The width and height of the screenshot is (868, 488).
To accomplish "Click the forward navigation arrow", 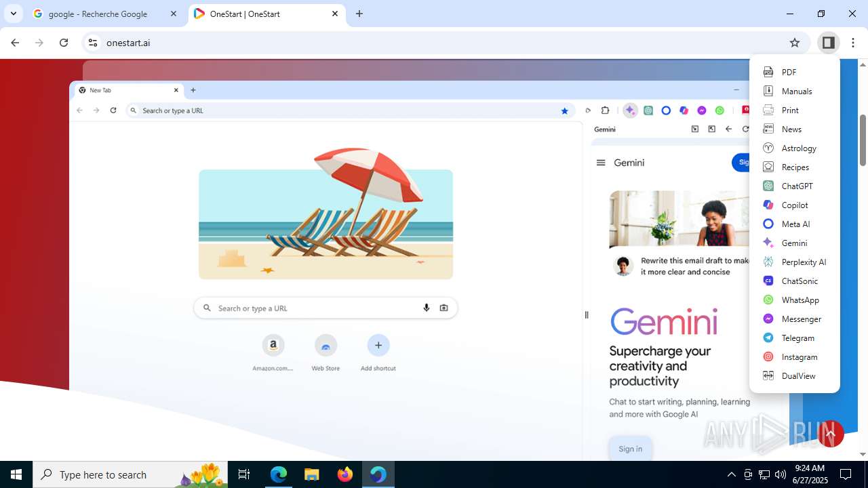I will (39, 43).
